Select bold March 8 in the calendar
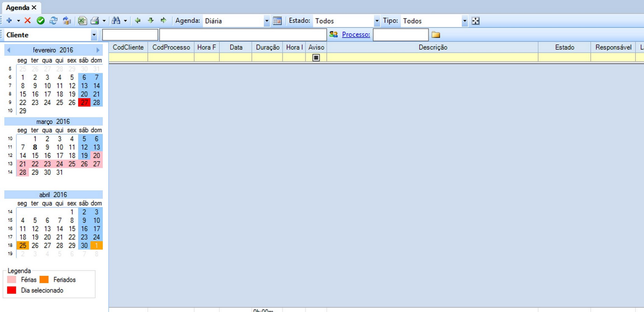 (35, 147)
